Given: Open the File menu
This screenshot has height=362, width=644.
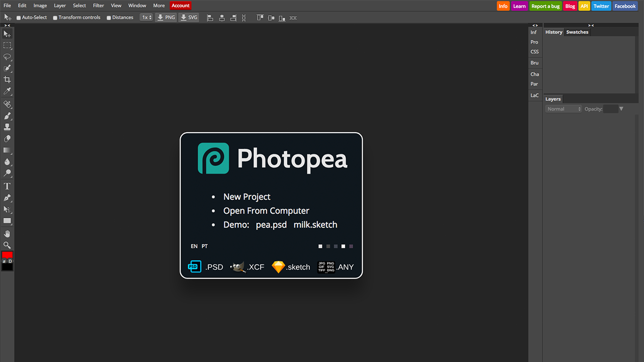Looking at the screenshot, I should coord(7,6).
